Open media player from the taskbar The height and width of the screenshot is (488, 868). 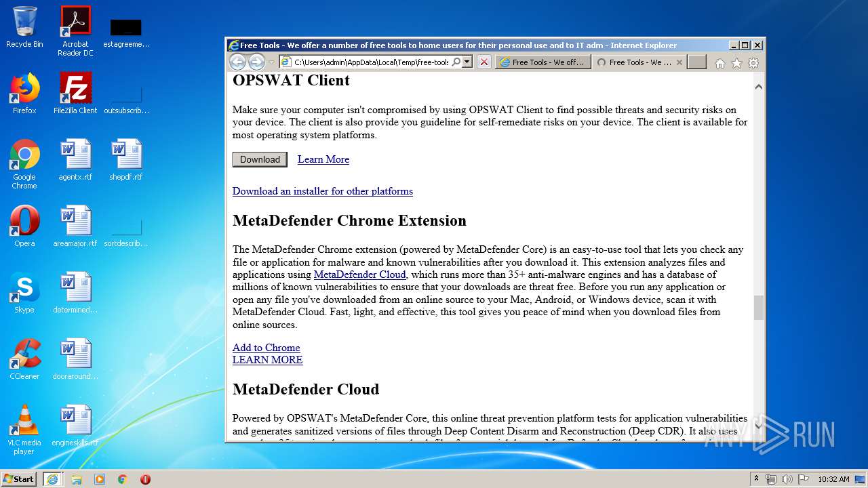[100, 479]
